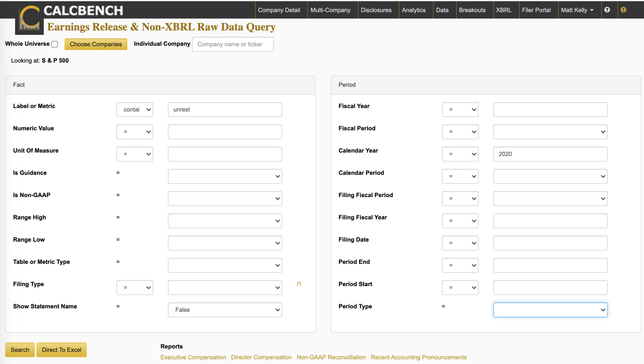The height and width of the screenshot is (364, 644).
Task: Open Show Statement Name False dropdown
Action: 225,310
